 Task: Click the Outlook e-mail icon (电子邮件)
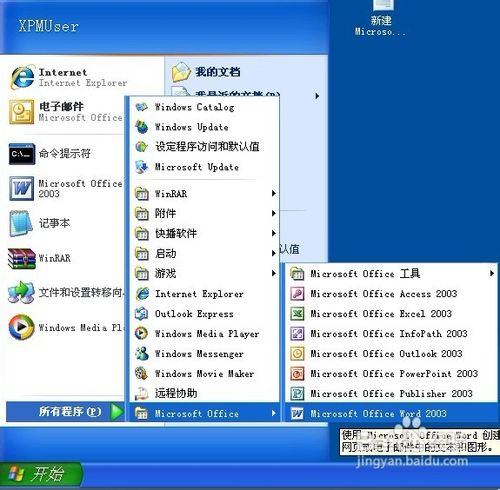click(21, 112)
